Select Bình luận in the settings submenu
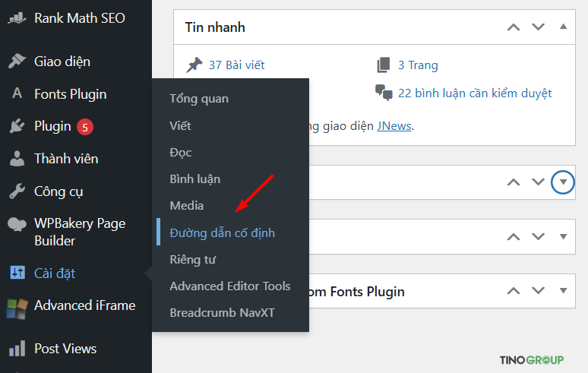The width and height of the screenshot is (588, 373). (194, 179)
